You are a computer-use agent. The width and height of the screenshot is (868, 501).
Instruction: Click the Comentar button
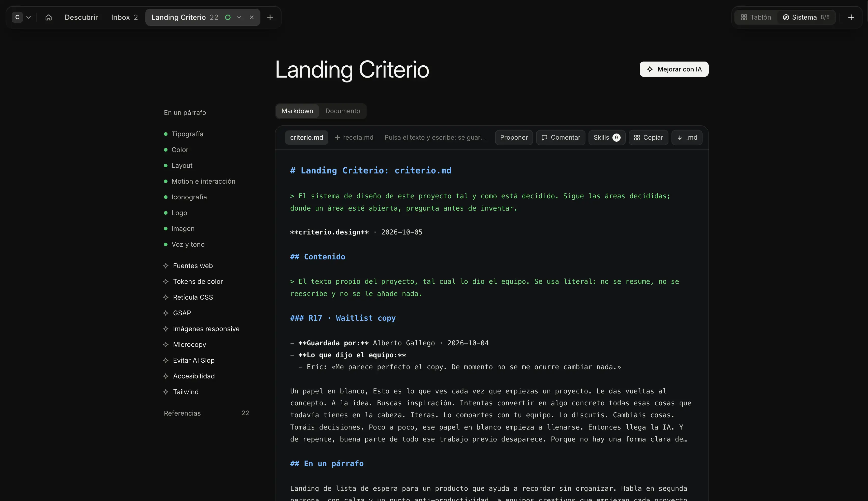point(561,137)
